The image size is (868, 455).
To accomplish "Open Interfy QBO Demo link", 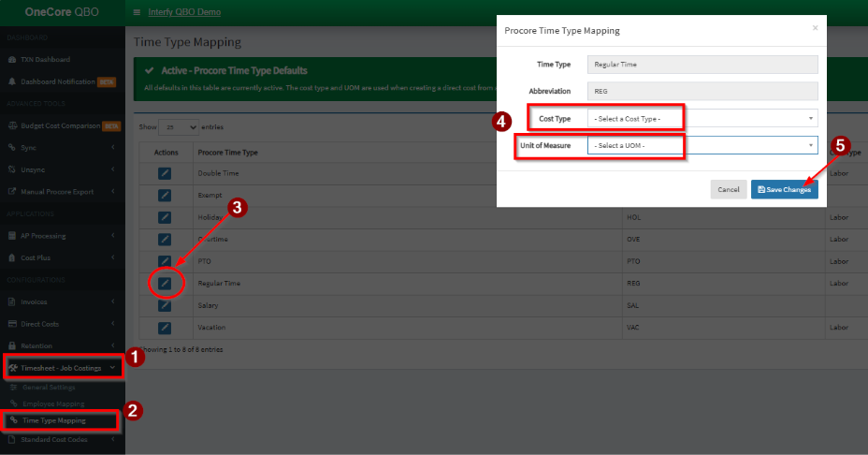I will pos(184,12).
